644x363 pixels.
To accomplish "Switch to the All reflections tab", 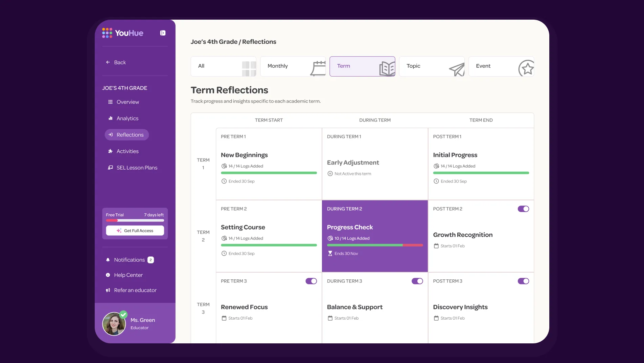I will [x=223, y=66].
